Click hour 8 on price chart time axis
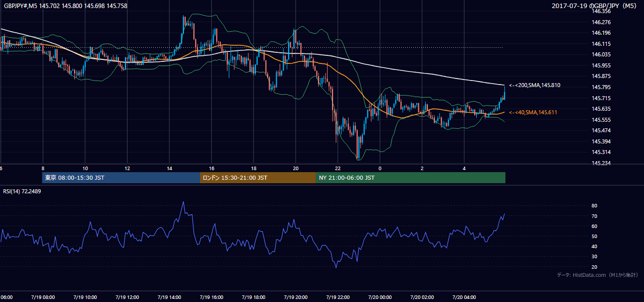The image size is (644, 302). [x=43, y=169]
